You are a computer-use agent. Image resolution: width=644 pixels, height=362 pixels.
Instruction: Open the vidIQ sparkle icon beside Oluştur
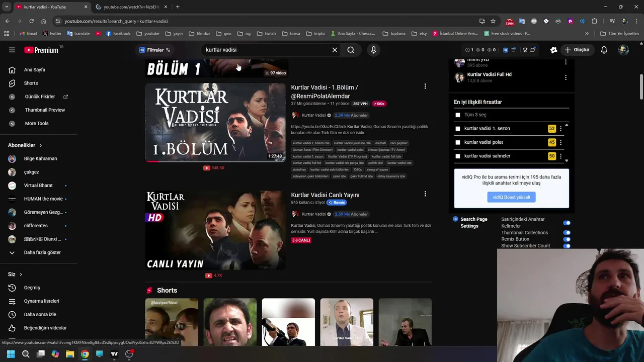click(553, 50)
